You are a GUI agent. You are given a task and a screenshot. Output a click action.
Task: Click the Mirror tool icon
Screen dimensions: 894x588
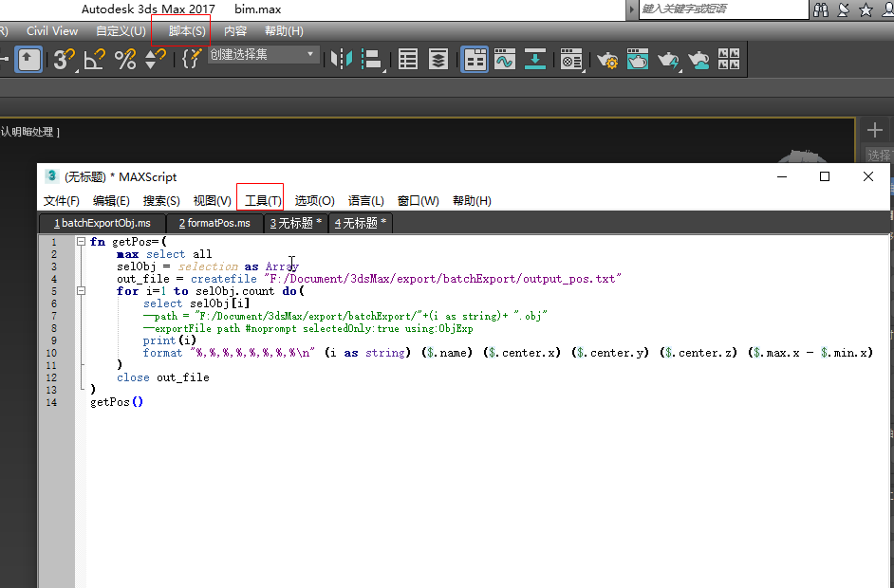[342, 59]
